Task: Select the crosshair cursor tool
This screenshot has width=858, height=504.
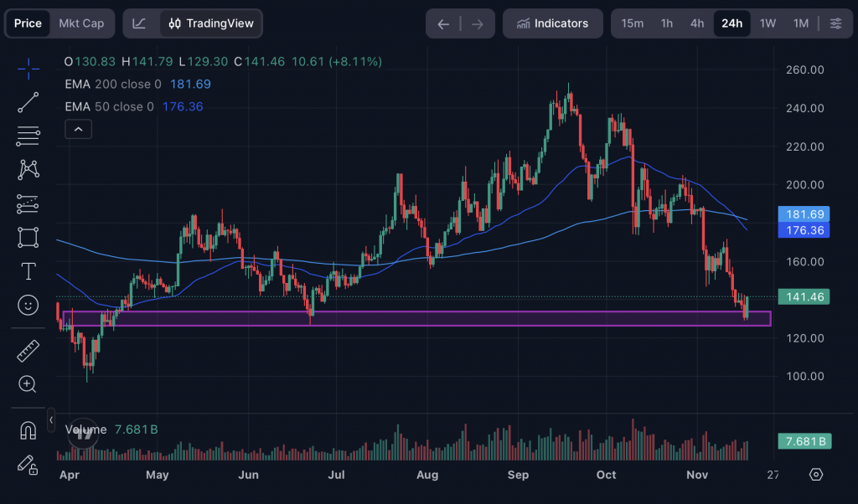Action: coord(28,68)
